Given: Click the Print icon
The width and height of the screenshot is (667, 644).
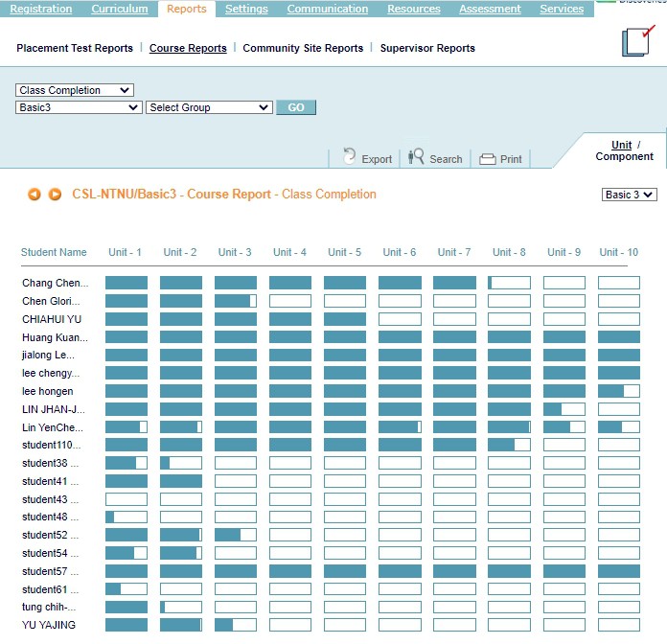Looking at the screenshot, I should click(x=488, y=159).
